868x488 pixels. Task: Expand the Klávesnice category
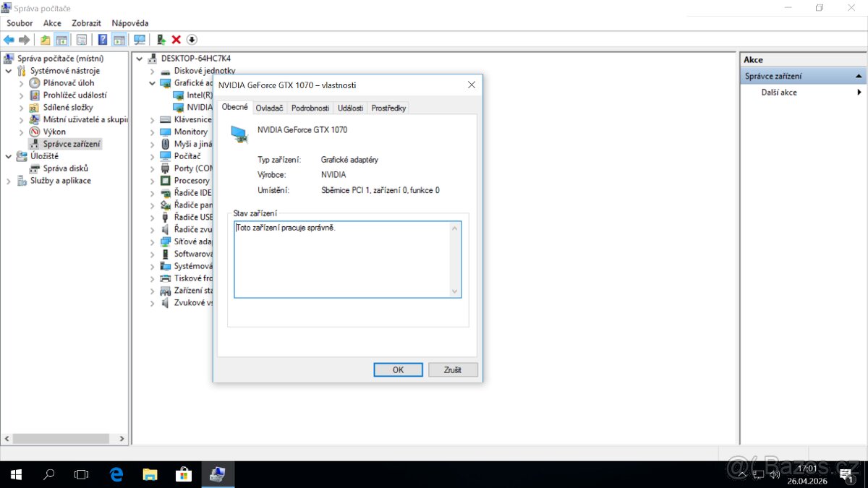pyautogui.click(x=153, y=120)
